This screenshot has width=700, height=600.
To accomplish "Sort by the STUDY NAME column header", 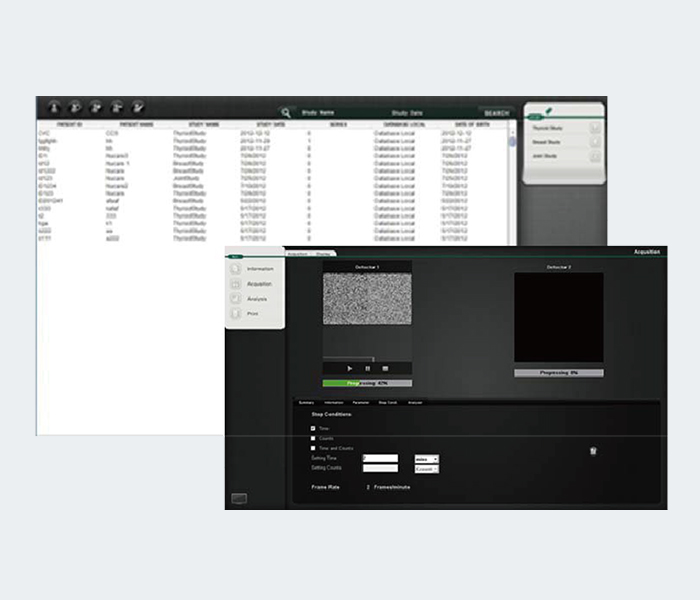I will [204, 125].
